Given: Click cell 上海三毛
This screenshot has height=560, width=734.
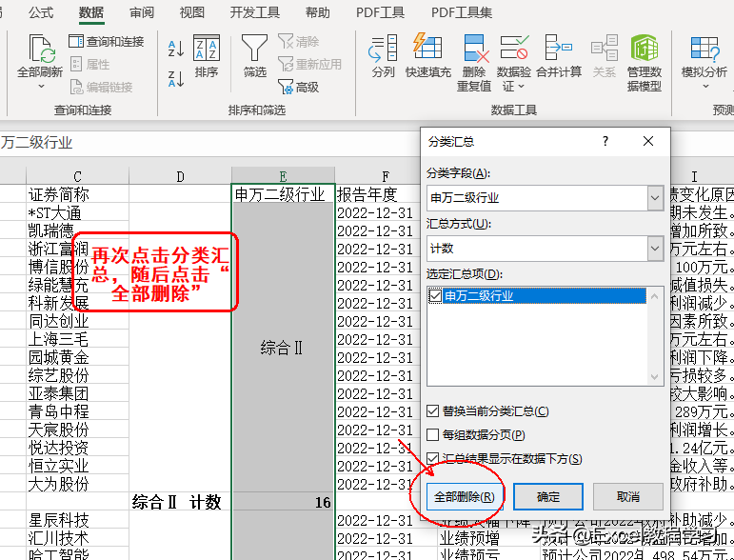Looking at the screenshot, I should [77, 339].
